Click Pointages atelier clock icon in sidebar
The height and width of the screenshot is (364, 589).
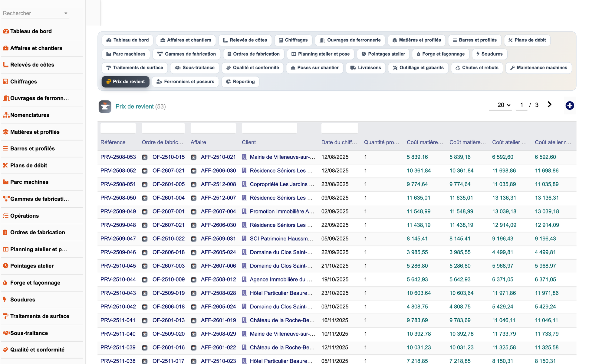tap(5, 266)
